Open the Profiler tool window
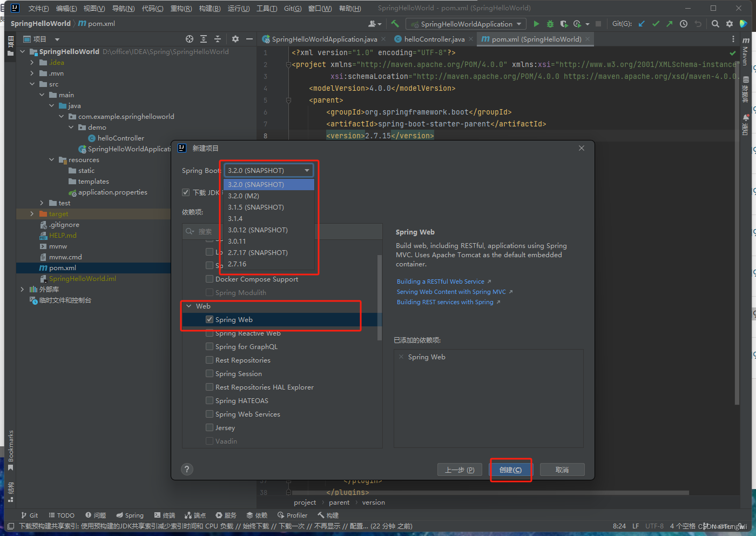 [x=292, y=515]
